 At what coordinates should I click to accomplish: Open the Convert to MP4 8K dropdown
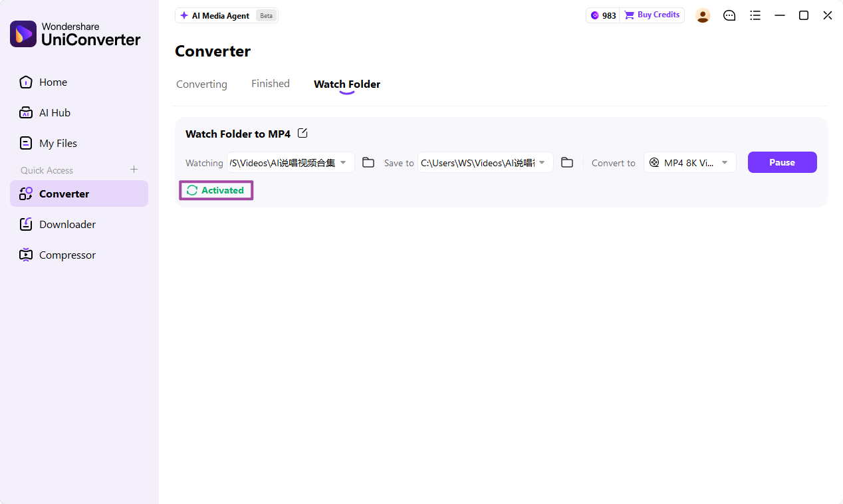click(690, 163)
